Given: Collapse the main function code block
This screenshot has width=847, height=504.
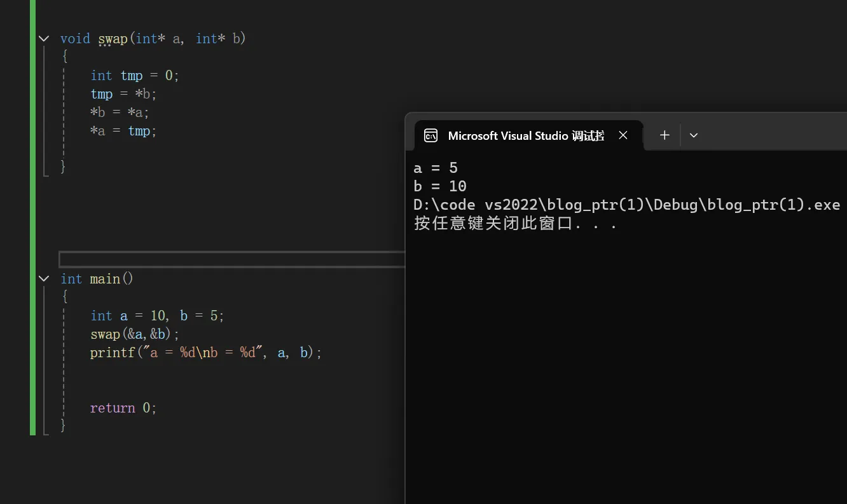Looking at the screenshot, I should (44, 278).
